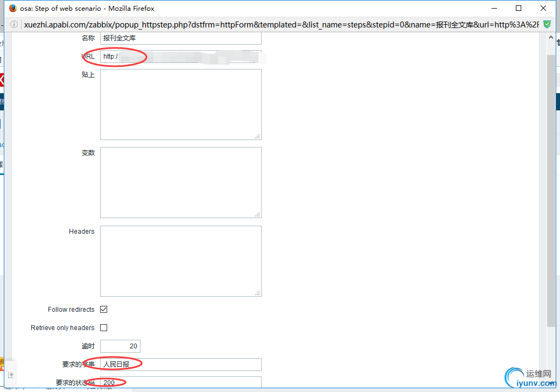The image size is (560, 392).
Task: Click the Retrieve only headers label
Action: (x=62, y=328)
